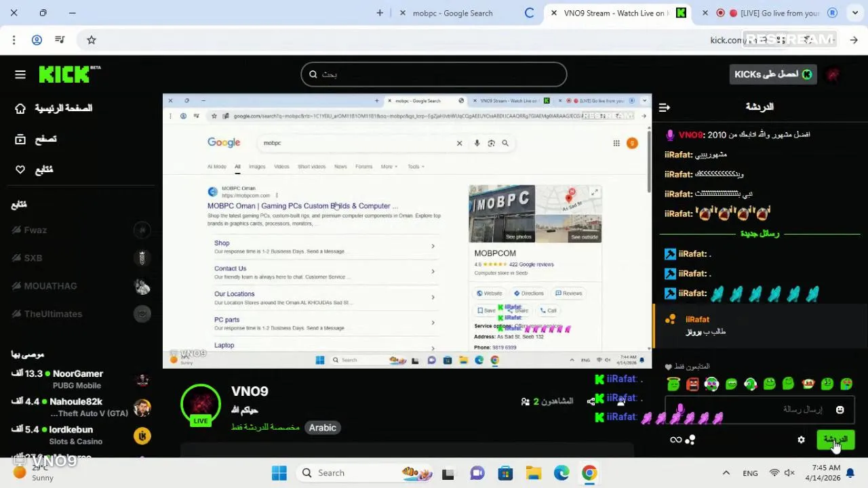Image resolution: width=868 pixels, height=488 pixels.
Task: Open browser profile icon in toolbar
Action: [37, 40]
